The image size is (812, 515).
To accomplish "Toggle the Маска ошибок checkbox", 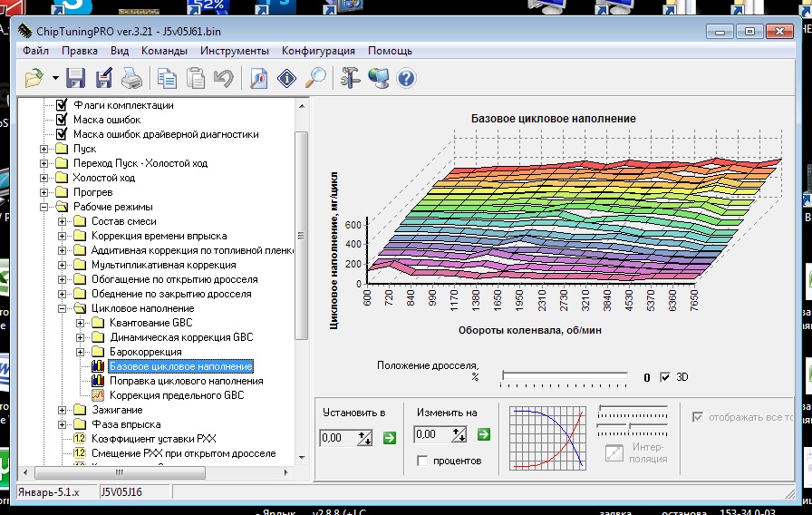I will click(62, 120).
